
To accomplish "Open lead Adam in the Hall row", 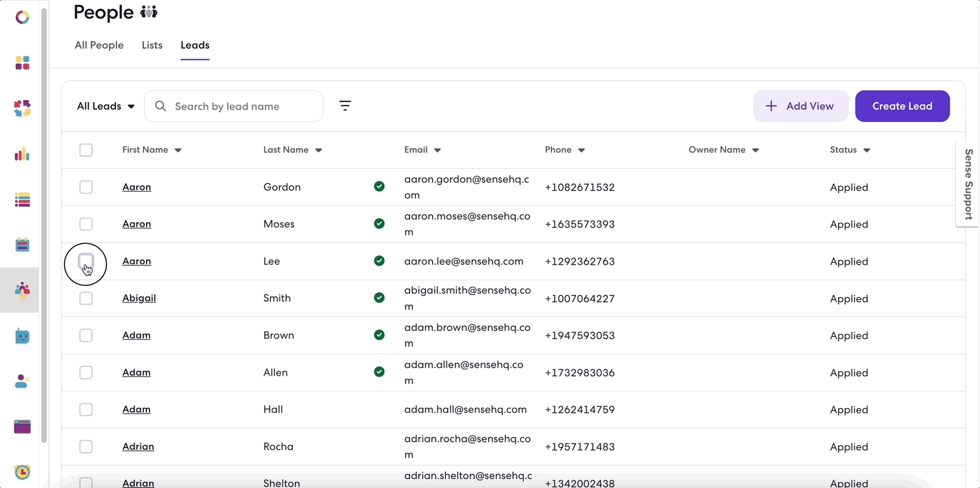I will (136, 409).
